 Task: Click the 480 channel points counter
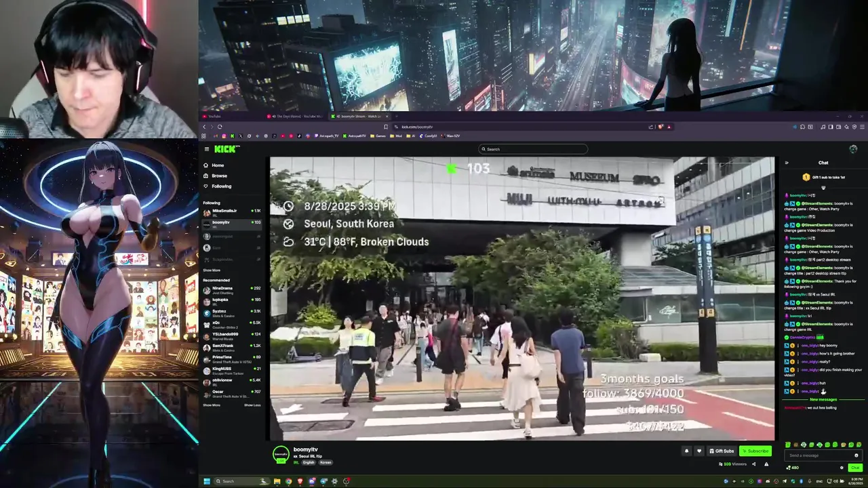[793, 468]
